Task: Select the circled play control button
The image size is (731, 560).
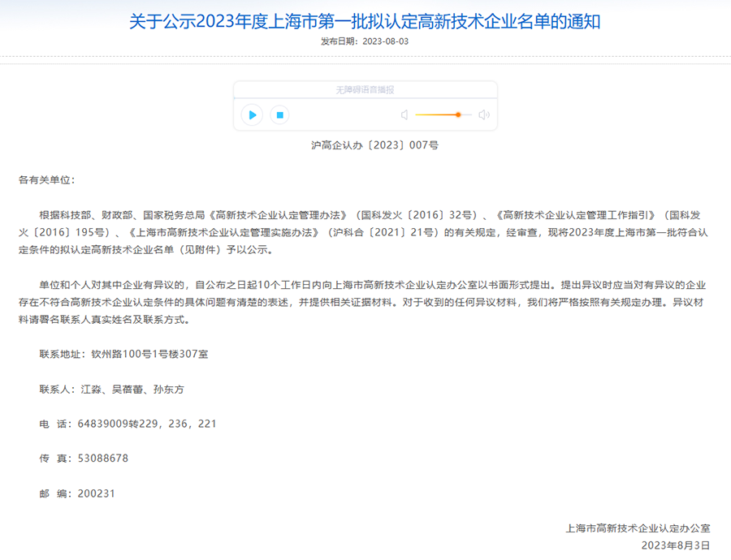Action: tap(252, 115)
